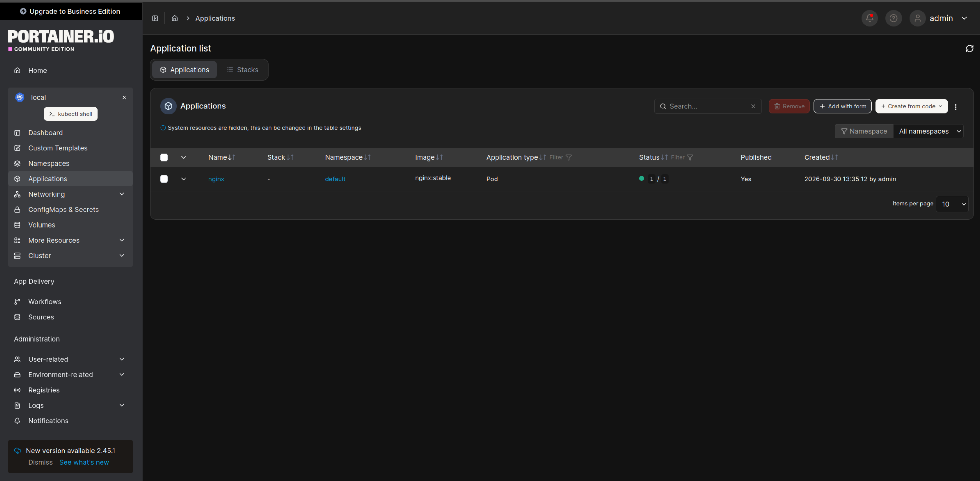Open the notifications bell in the header
The width and height of the screenshot is (980, 481).
tap(870, 18)
